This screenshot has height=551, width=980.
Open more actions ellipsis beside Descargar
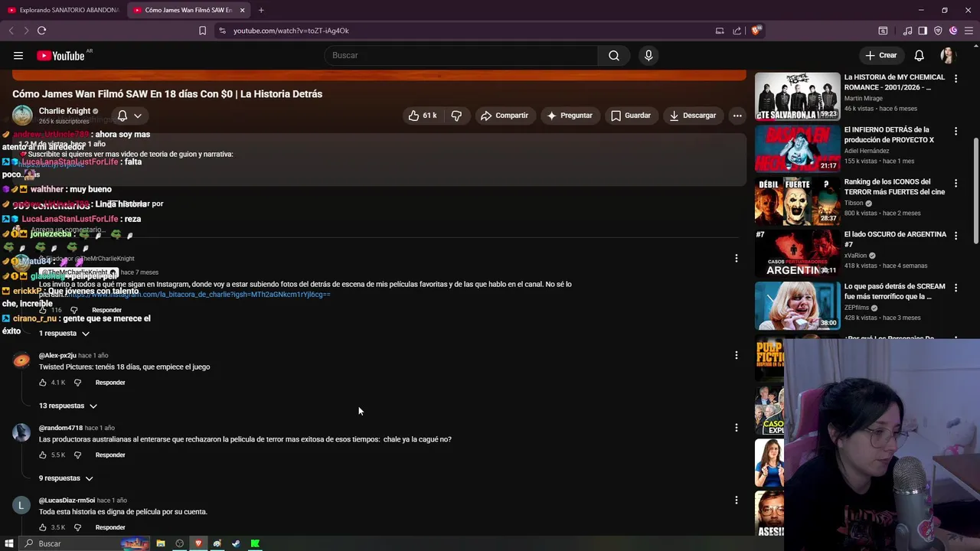coord(737,116)
